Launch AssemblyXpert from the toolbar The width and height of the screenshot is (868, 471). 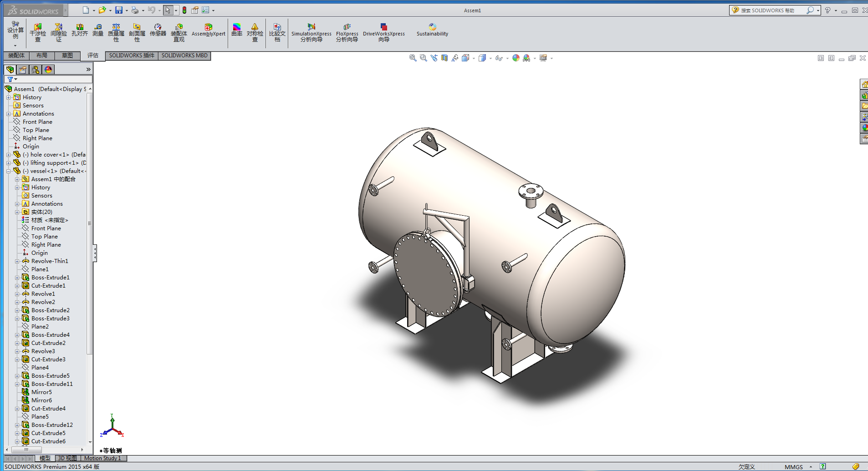click(208, 30)
